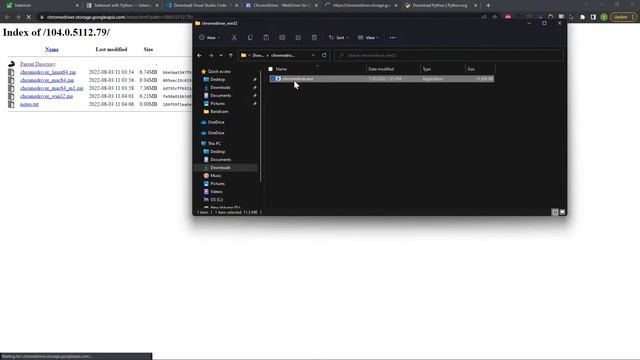Screen dimensions: 640x360
Task: Open the New dropdown in File Explorer
Action: click(x=209, y=38)
